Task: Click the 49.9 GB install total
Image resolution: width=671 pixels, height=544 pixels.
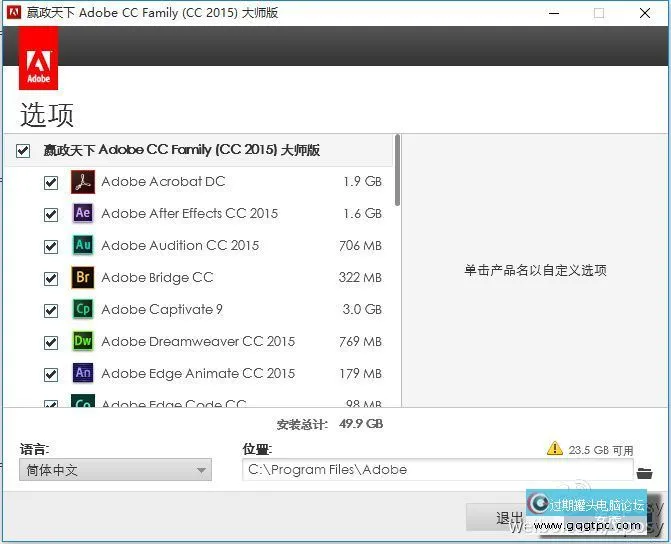Action: click(361, 424)
